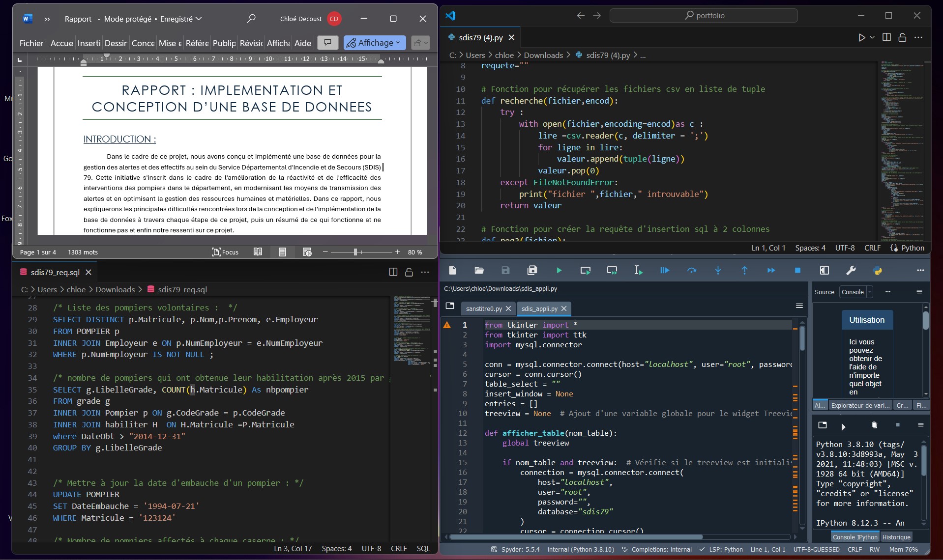
Task: Open the Explorateur de variables tab
Action: (x=859, y=405)
